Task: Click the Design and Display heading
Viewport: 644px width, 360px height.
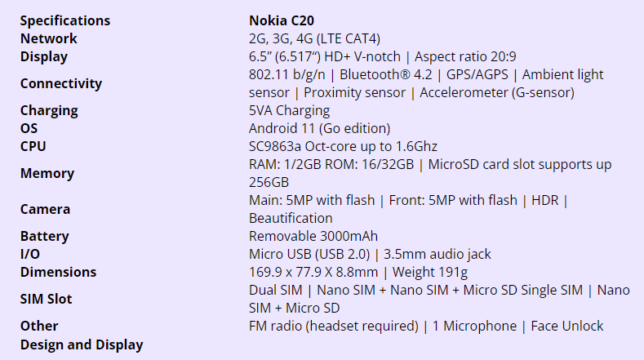Action: (x=82, y=344)
